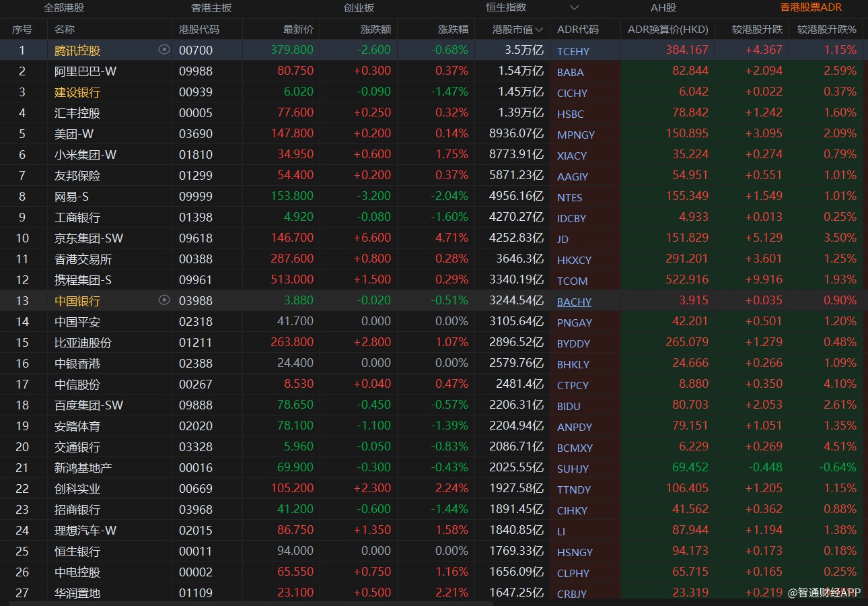Click the circle icon beside 中国银行

coord(164,300)
